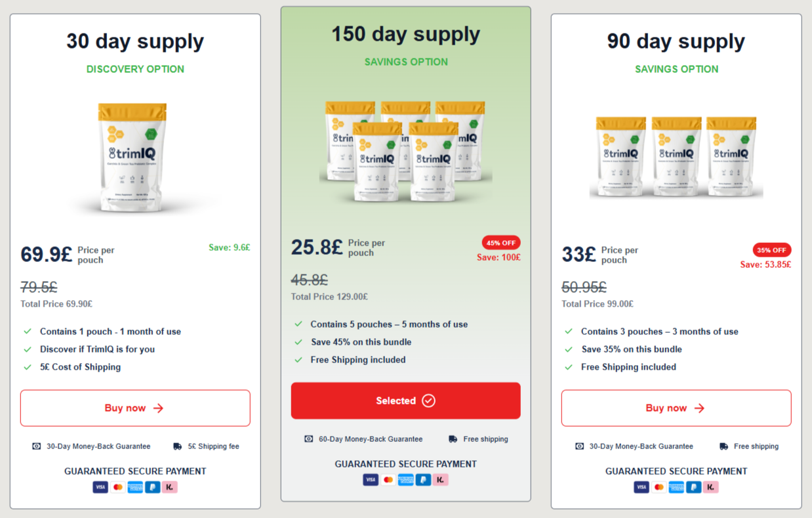Click Buy now on the 90 day supply
The image size is (812, 518).
[676, 408]
